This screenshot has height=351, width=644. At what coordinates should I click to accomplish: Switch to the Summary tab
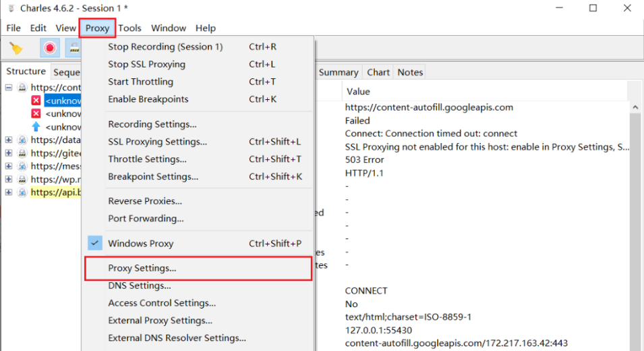(x=339, y=72)
